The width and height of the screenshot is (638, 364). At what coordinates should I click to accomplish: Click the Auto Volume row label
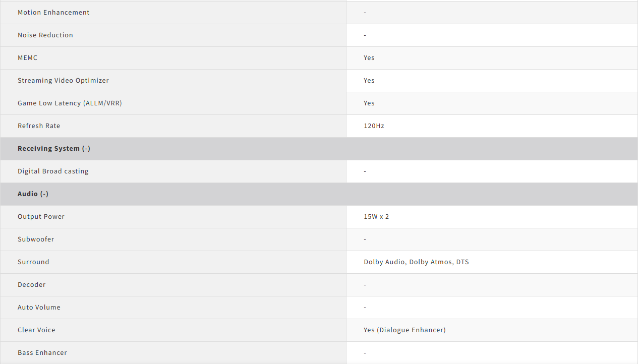click(39, 308)
